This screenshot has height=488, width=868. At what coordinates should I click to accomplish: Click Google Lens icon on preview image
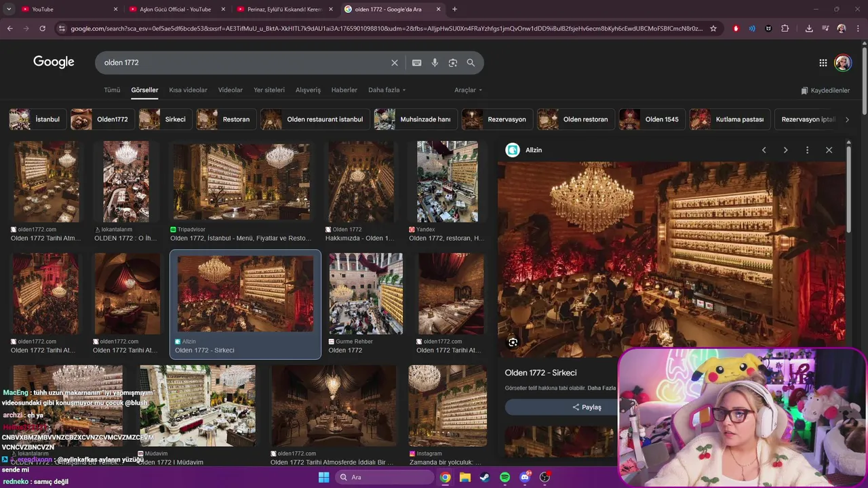[513, 342]
